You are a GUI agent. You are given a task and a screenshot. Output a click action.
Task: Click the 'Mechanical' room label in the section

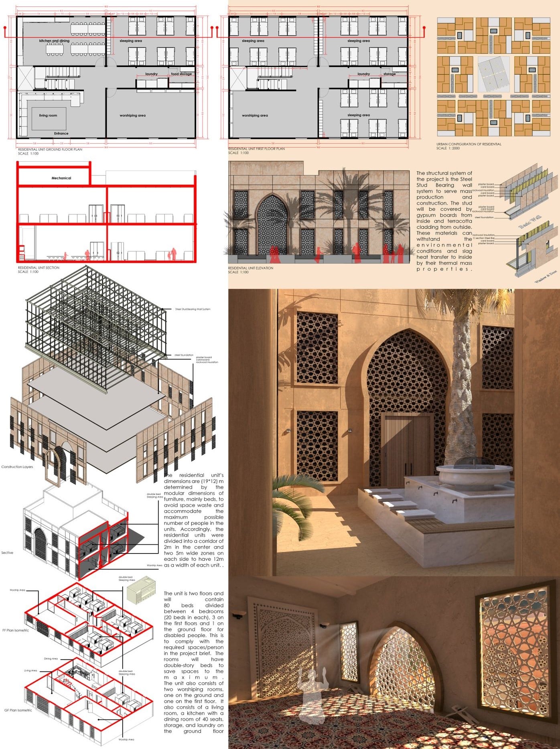point(61,178)
